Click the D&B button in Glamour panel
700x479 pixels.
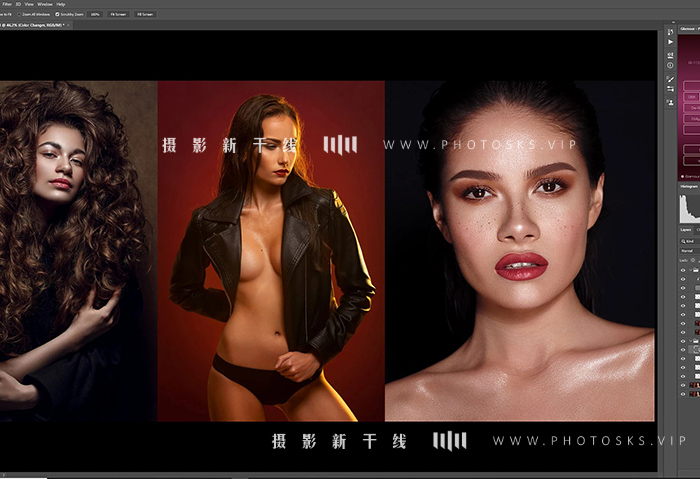pos(692,97)
